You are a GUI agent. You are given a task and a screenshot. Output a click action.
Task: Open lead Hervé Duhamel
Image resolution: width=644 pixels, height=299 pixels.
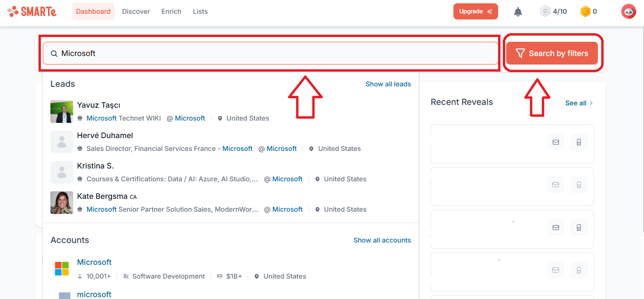point(105,136)
